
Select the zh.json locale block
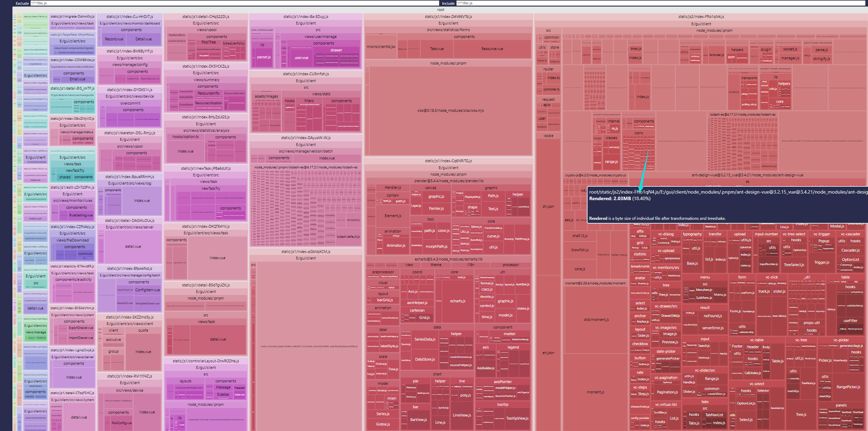548,206
